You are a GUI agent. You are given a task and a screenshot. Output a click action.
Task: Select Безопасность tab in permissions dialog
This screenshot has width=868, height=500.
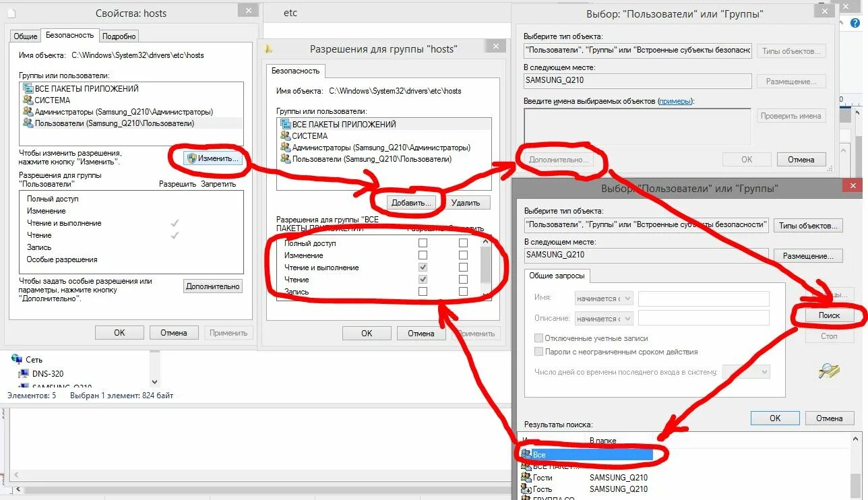click(x=296, y=70)
